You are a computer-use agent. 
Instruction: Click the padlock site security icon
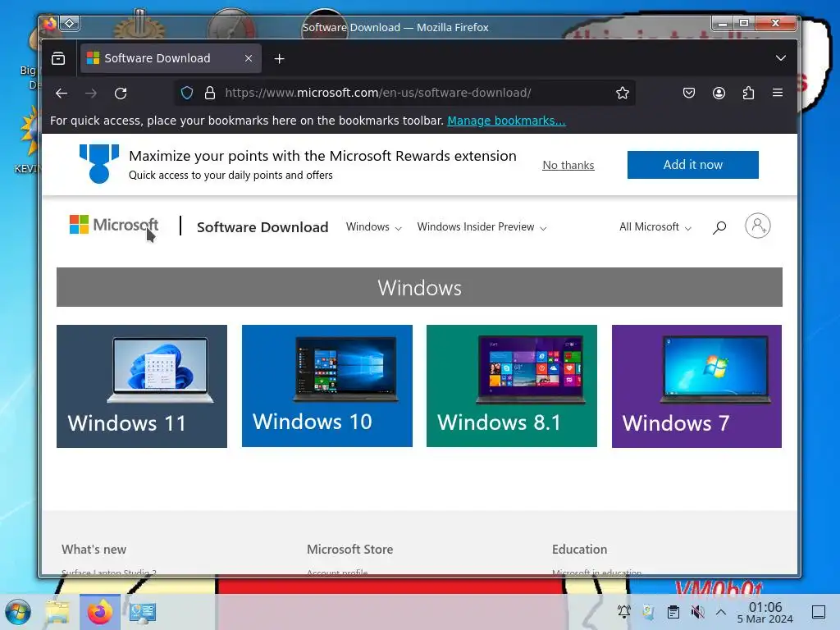(210, 93)
